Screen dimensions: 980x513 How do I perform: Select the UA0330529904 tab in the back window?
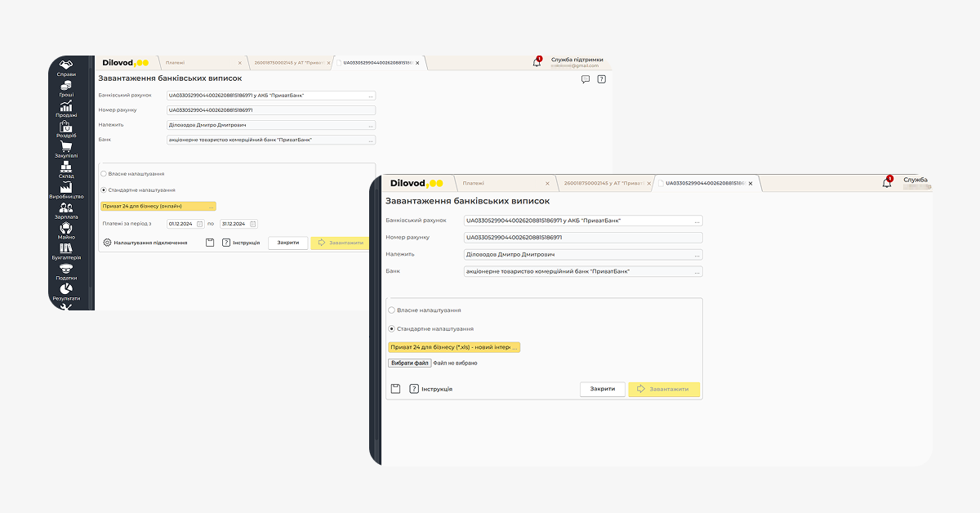pos(379,62)
